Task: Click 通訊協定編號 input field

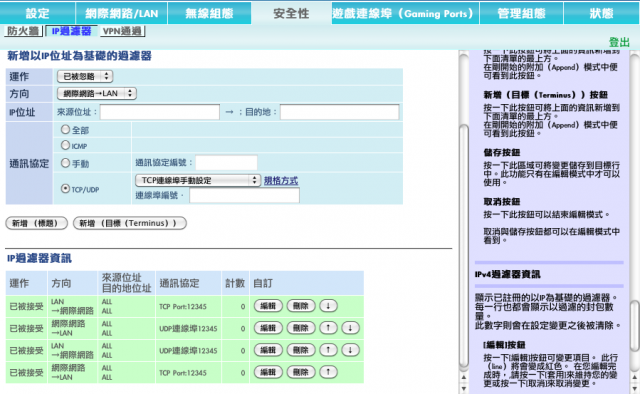Action: [x=227, y=162]
